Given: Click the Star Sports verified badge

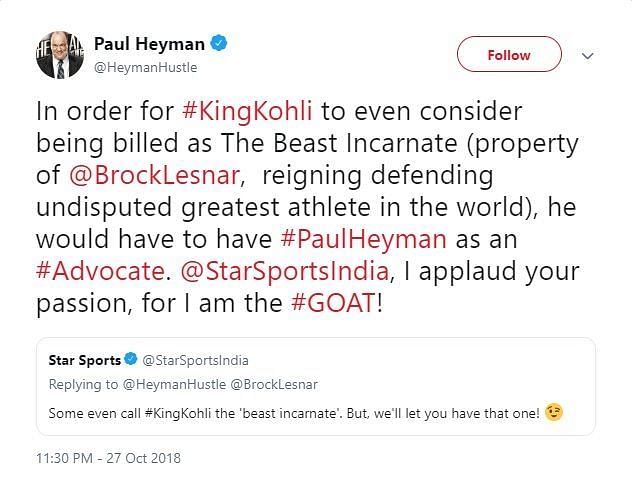Looking at the screenshot, I should (x=130, y=360).
